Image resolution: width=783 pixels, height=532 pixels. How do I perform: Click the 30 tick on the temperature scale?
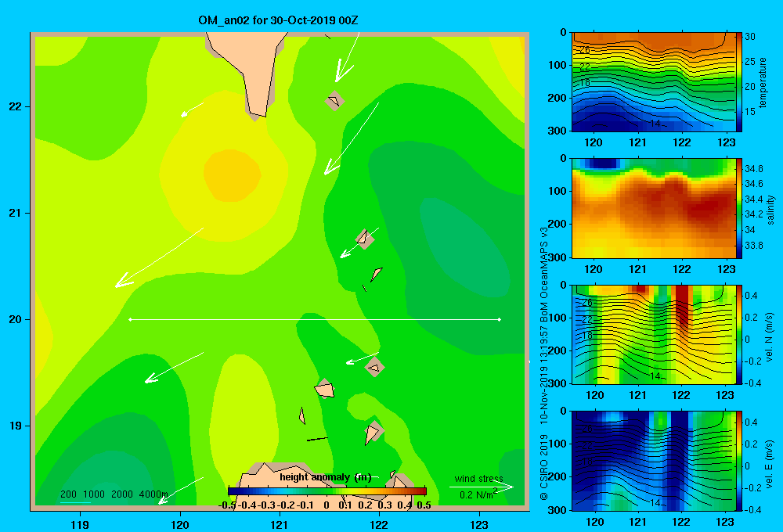point(750,37)
